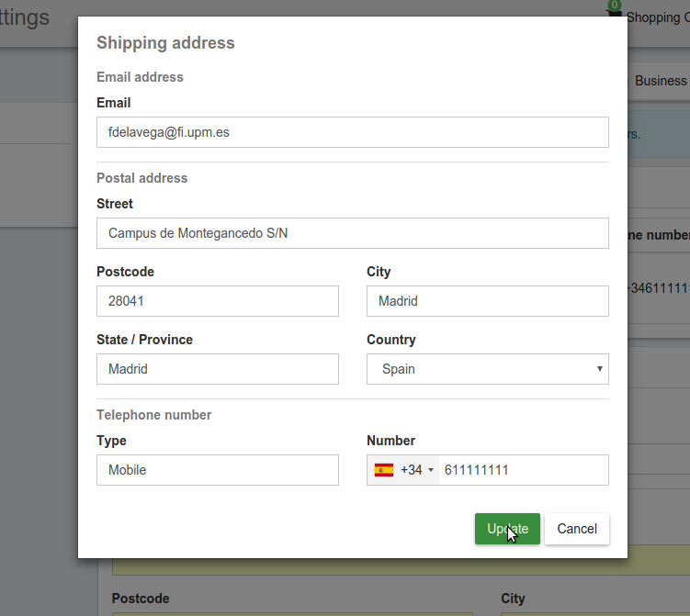The height and width of the screenshot is (616, 690).
Task: Select the Postcode field containing 28041
Action: (218, 301)
